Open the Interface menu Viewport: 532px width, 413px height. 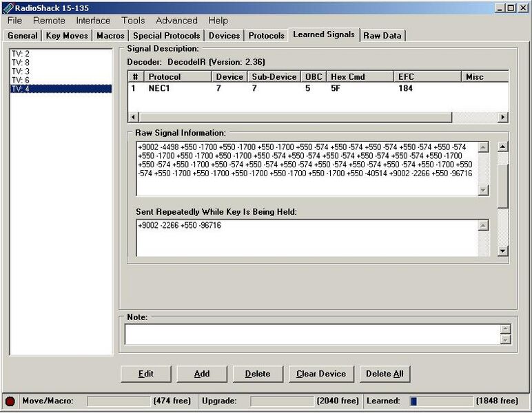pos(93,21)
